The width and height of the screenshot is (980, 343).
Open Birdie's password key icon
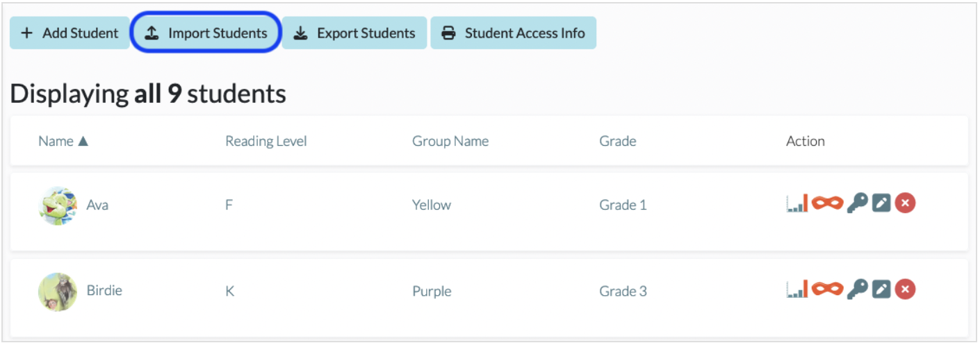coord(858,289)
